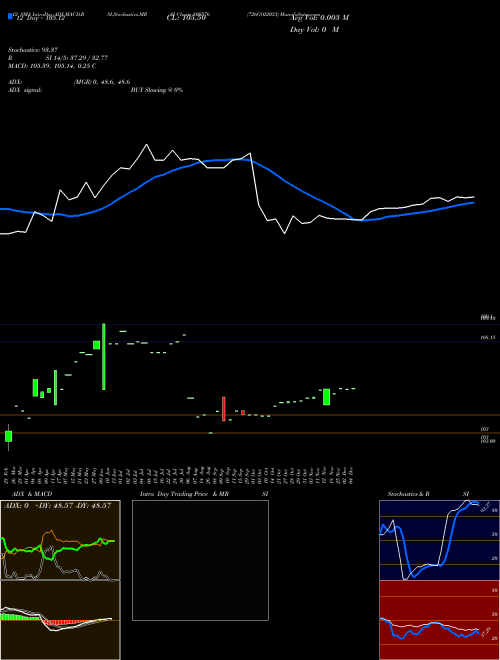Viewport: 500px width, 660px height.
Task: Click the tallest green candlestick in June
Action: click(x=104, y=357)
